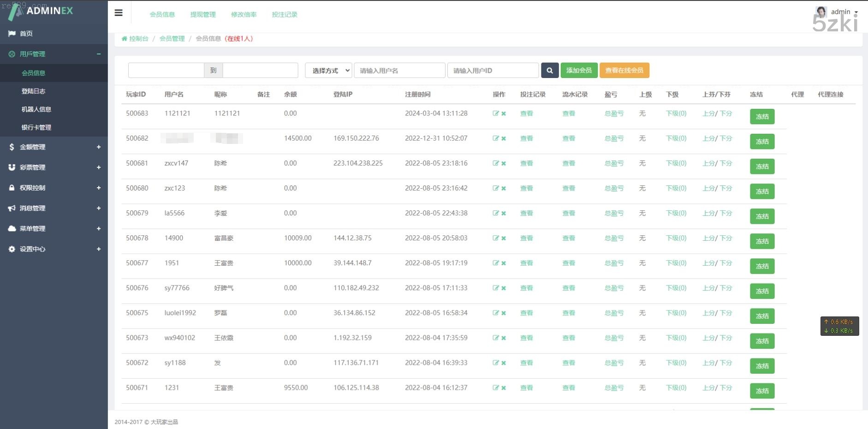This screenshot has width=868, height=429.
Task: Expand the 金额管理 sidebar section
Action: coord(54,147)
